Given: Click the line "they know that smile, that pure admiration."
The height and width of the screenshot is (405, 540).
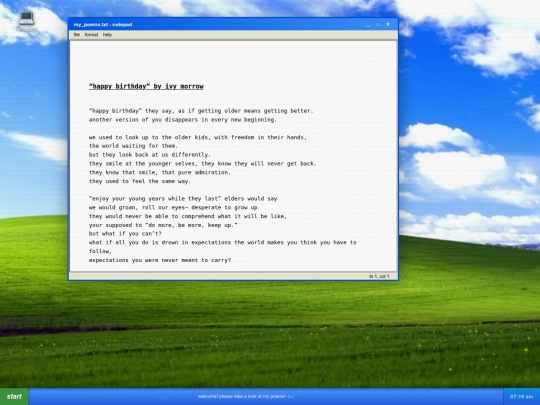Looking at the screenshot, I should (x=159, y=172).
